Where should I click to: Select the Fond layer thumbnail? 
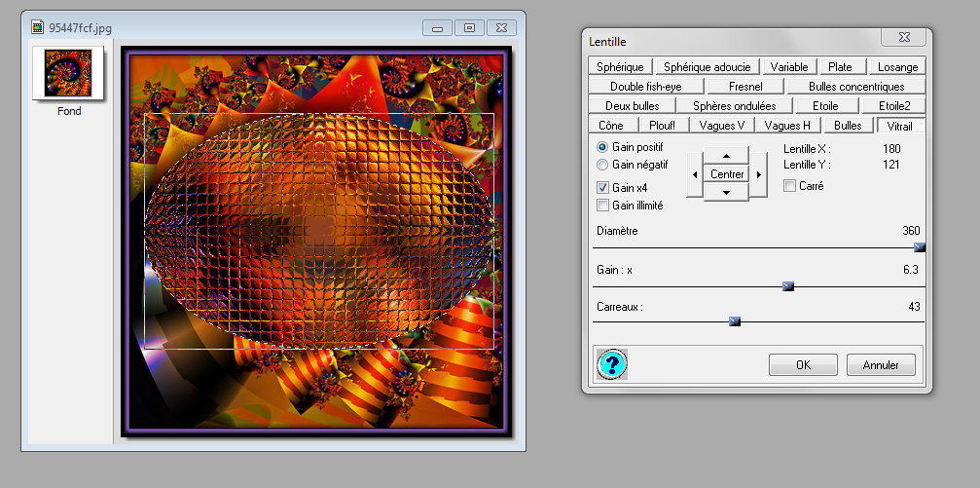coord(68,73)
